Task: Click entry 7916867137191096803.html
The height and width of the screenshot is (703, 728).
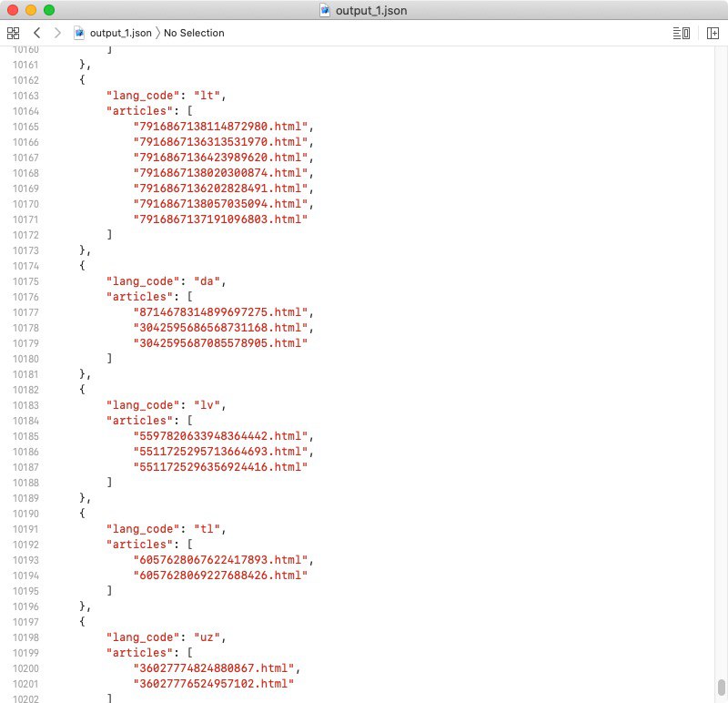Action: 220,219
